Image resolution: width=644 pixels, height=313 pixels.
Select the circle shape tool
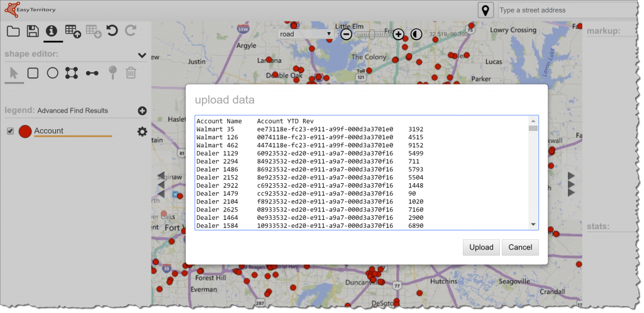(x=53, y=73)
